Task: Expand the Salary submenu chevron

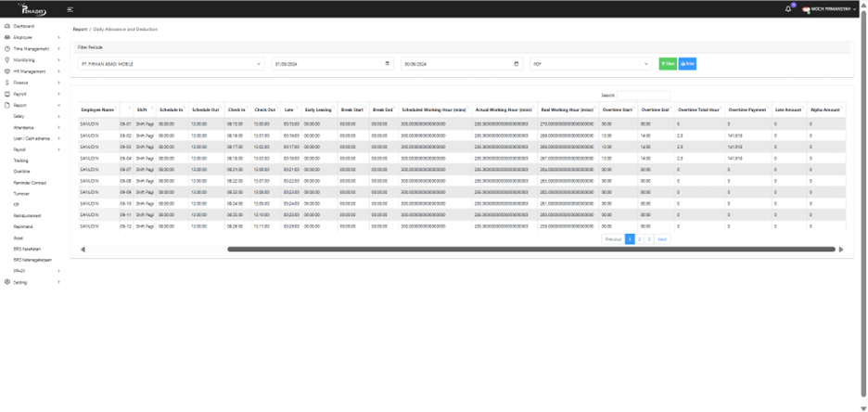Action: click(x=58, y=116)
